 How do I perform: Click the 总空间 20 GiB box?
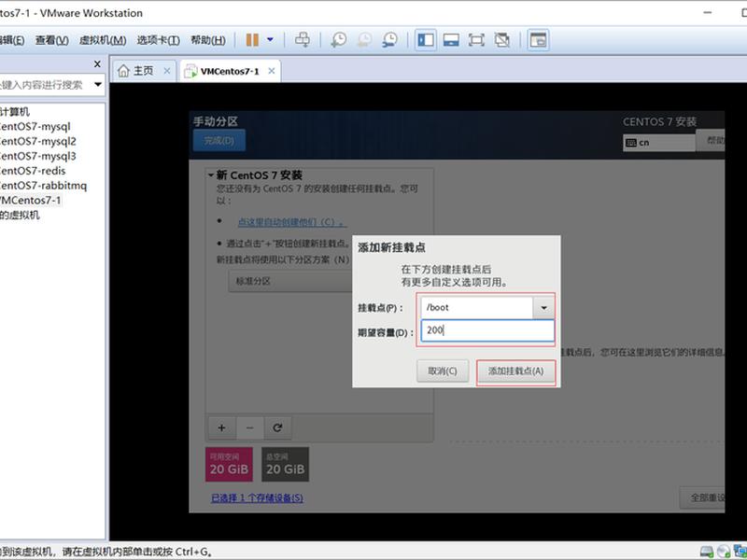(286, 464)
